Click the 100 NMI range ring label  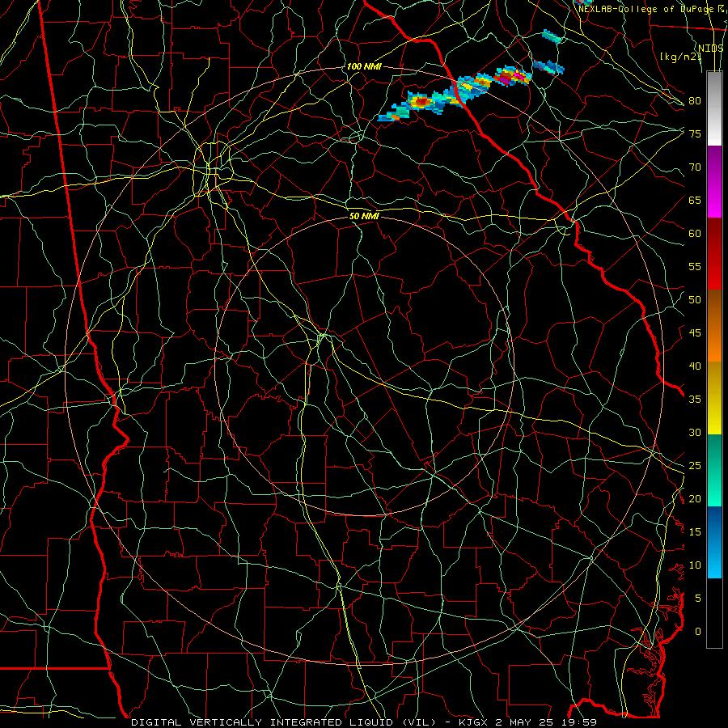pyautogui.click(x=364, y=66)
